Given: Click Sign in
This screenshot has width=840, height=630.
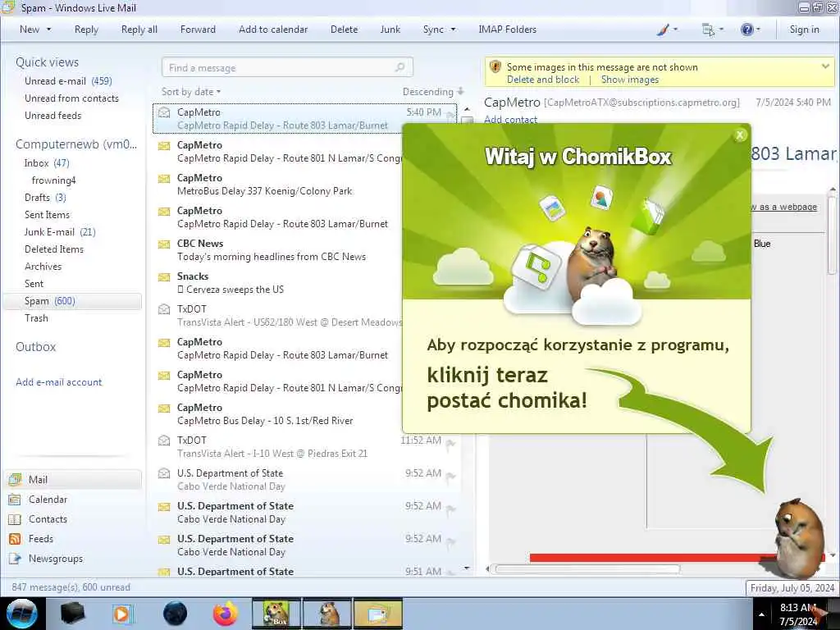Looking at the screenshot, I should pyautogui.click(x=804, y=30).
